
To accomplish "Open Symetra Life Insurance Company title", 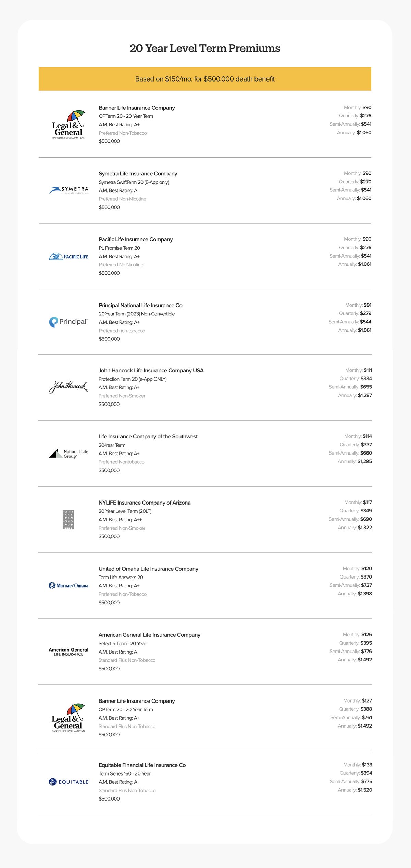I will tap(138, 174).
